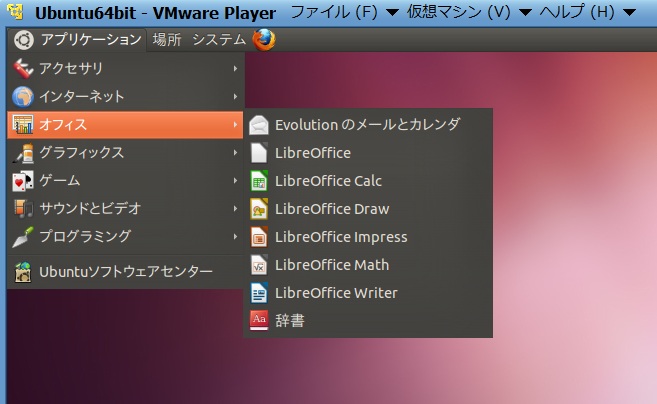Open the 場所 menu
Viewport: 657px width, 404px height.
click(x=167, y=40)
